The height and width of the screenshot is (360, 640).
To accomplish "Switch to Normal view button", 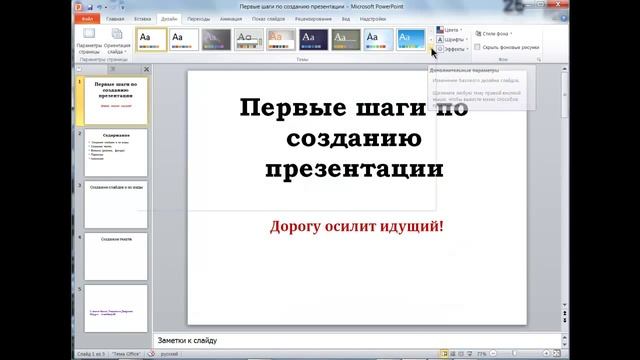I will [444, 354].
